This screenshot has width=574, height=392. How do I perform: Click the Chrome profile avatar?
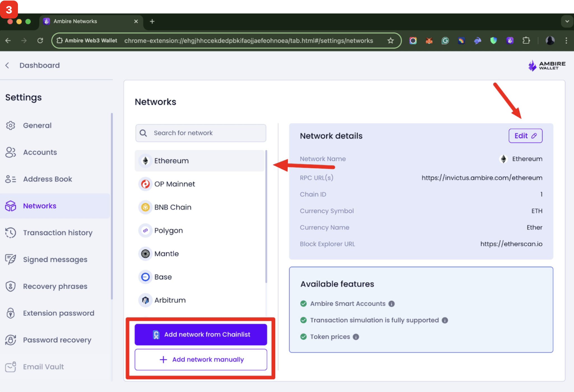click(550, 40)
